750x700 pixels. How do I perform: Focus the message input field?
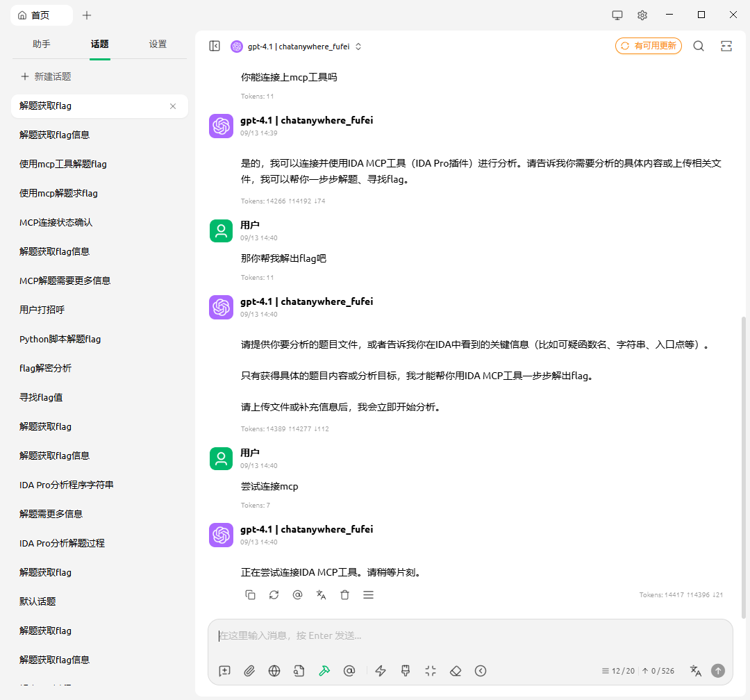[470, 636]
